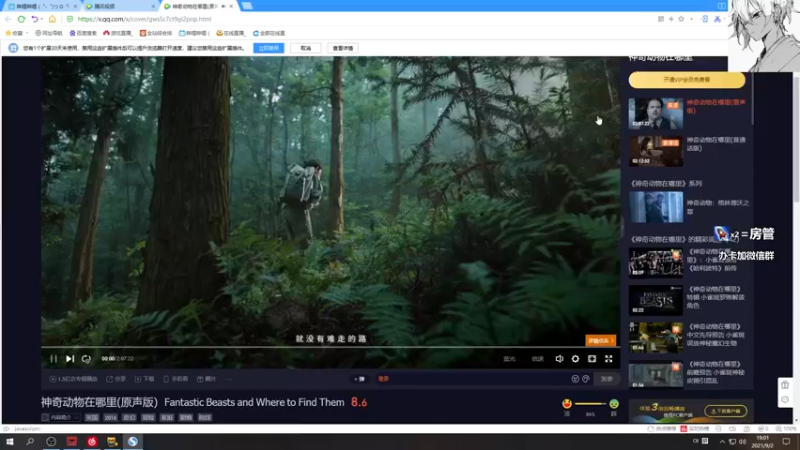Click the danmaku comment input field
Image resolution: width=800 pixels, height=450 pixels.
point(469,379)
